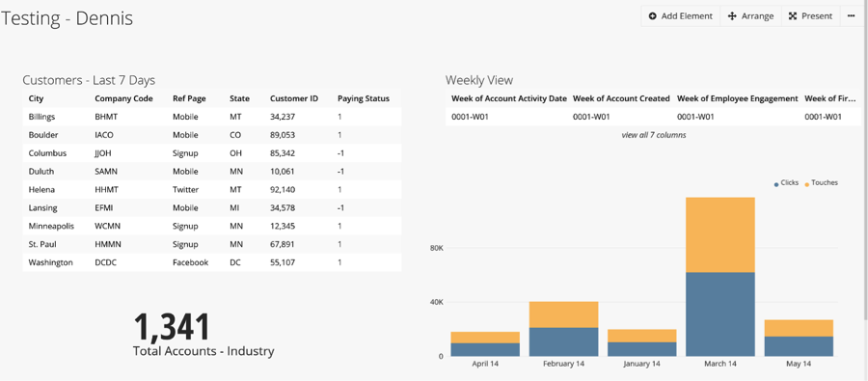The image size is (868, 381).
Task: Click the Minneapolis city cell
Action: pos(51,226)
